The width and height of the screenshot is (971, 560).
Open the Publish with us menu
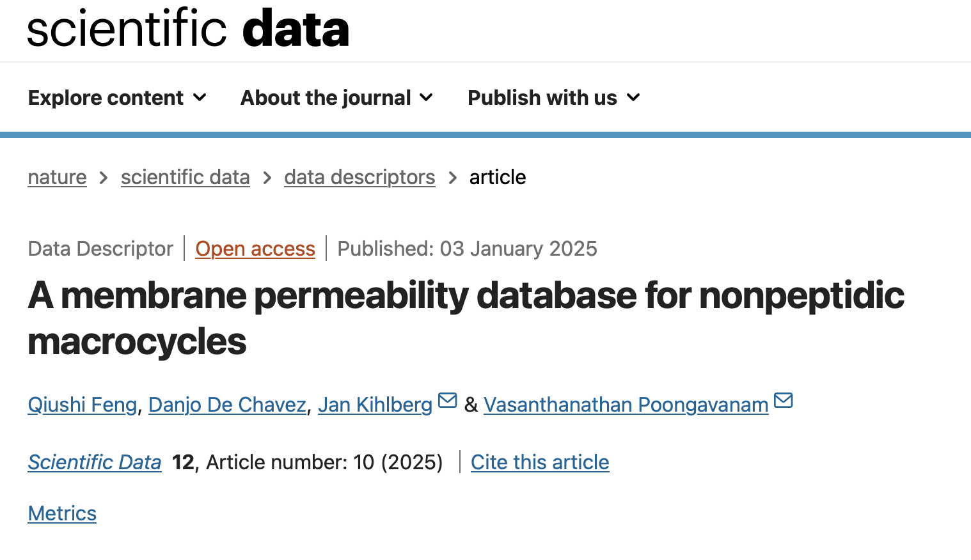[542, 98]
